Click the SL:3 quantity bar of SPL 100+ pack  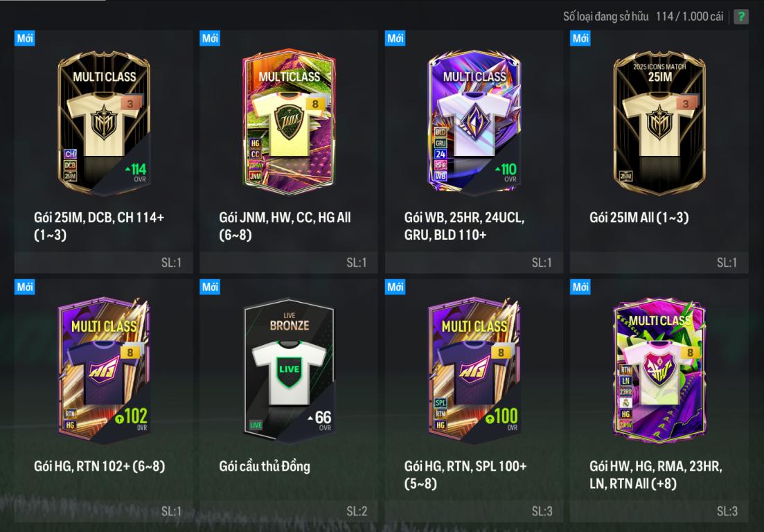tap(474, 511)
